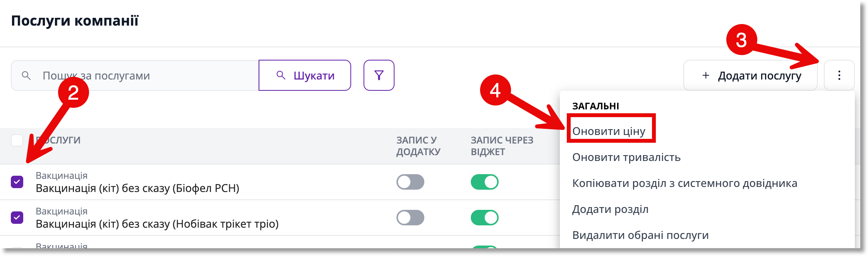Open the Вакцинація (кіт) без сказу (Біофел PCH) row
Screen dimensions: 868x256
(137, 189)
